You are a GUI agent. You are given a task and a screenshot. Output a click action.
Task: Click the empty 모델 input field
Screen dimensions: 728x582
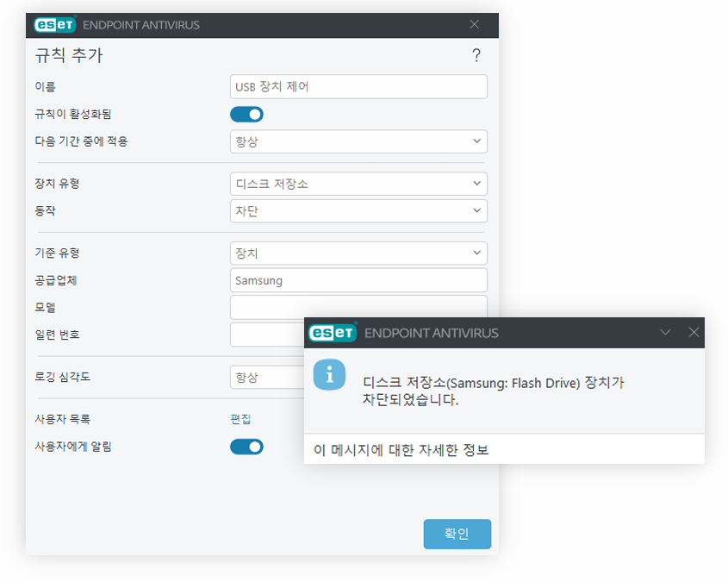point(358,307)
